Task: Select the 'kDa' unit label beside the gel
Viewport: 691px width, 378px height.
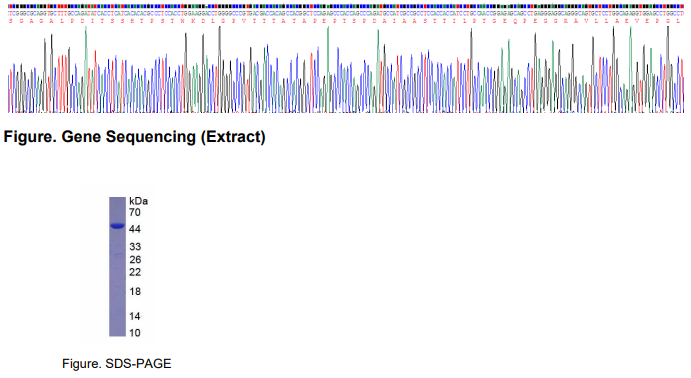Action: [138, 201]
